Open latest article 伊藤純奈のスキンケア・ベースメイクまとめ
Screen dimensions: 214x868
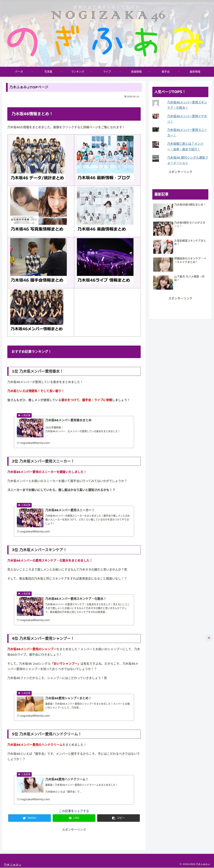coord(180,264)
